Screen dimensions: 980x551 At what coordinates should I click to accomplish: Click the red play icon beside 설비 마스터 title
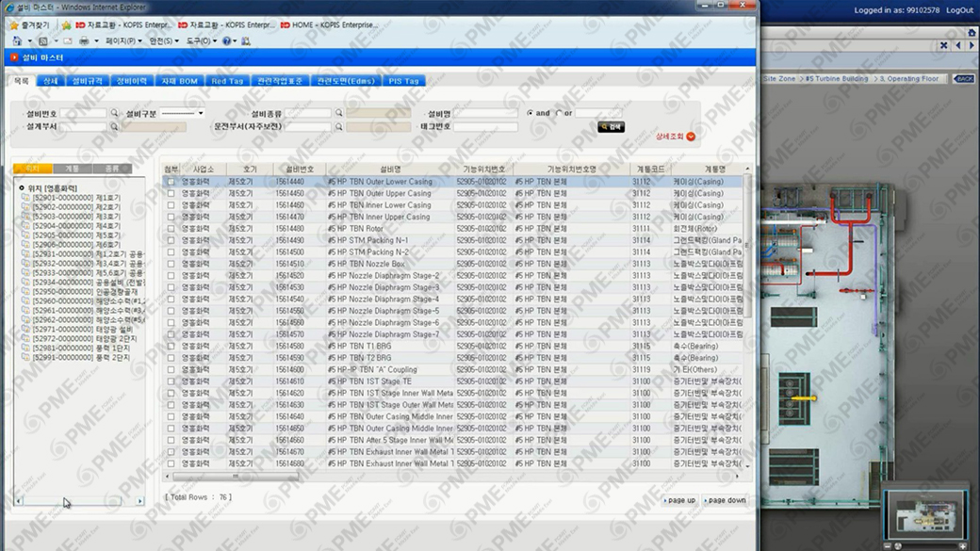[14, 57]
